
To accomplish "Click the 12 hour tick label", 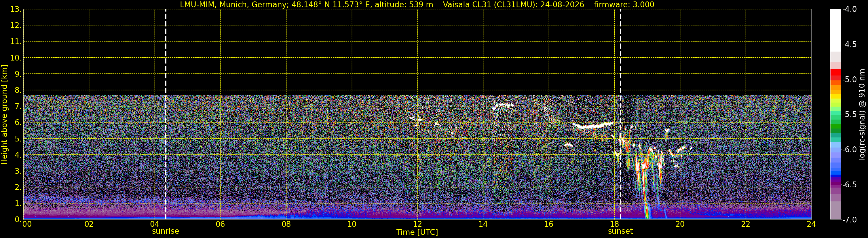I will pos(417,224).
